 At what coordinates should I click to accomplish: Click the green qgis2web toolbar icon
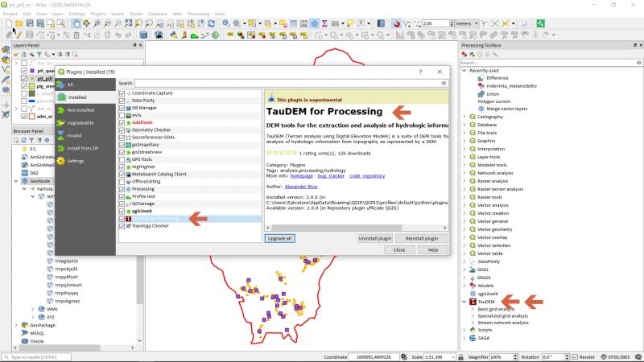point(540,24)
